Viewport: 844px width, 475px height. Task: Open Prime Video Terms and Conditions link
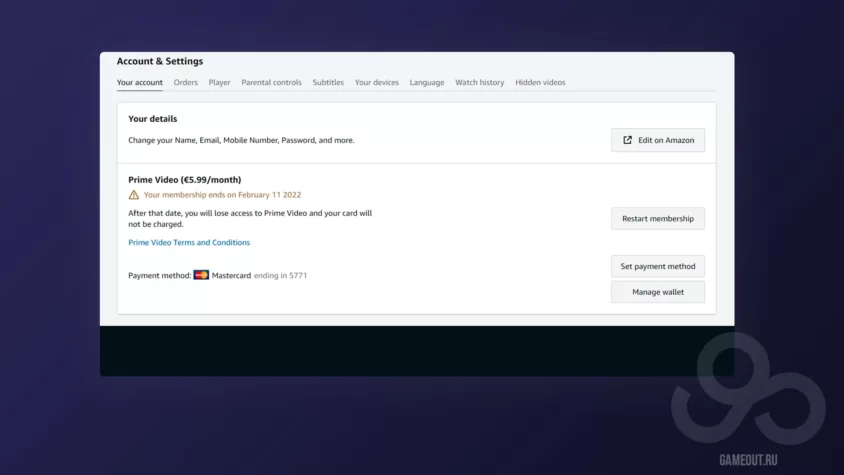click(189, 242)
